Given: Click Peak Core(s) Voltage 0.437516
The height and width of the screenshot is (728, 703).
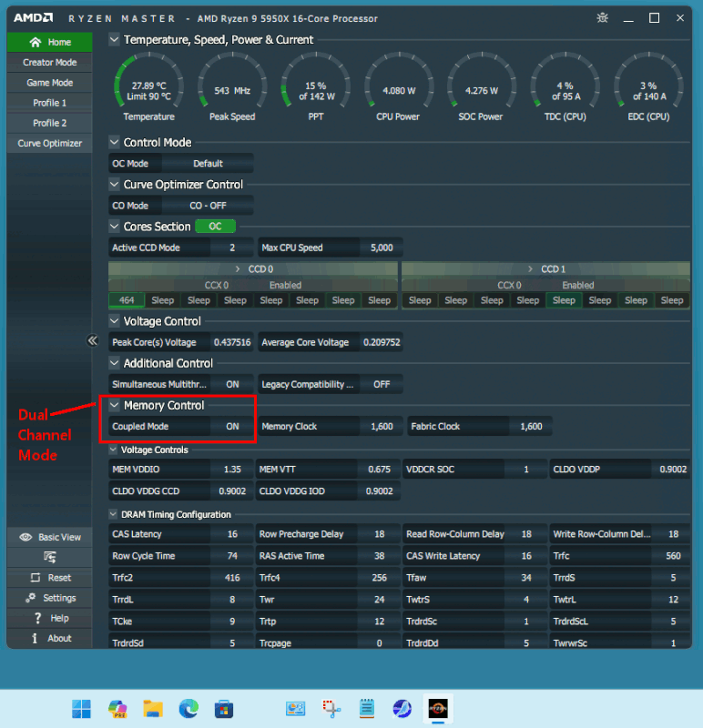Looking at the screenshot, I should pos(232,342).
